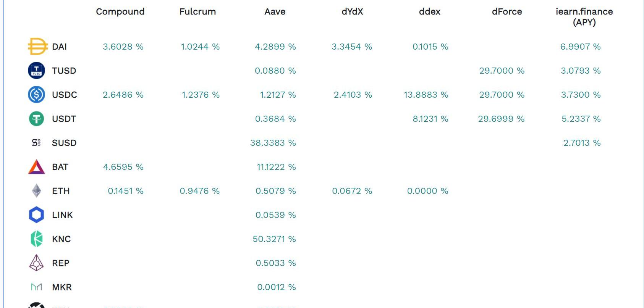The height and width of the screenshot is (308, 644).
Task: Click the KNC token icon
Action: pos(37,239)
